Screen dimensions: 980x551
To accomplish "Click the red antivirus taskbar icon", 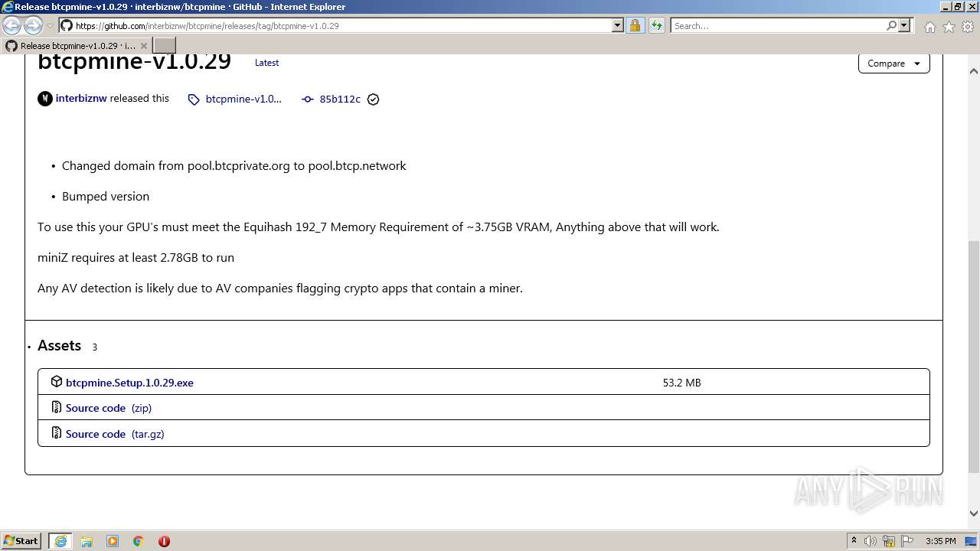I will point(164,541).
